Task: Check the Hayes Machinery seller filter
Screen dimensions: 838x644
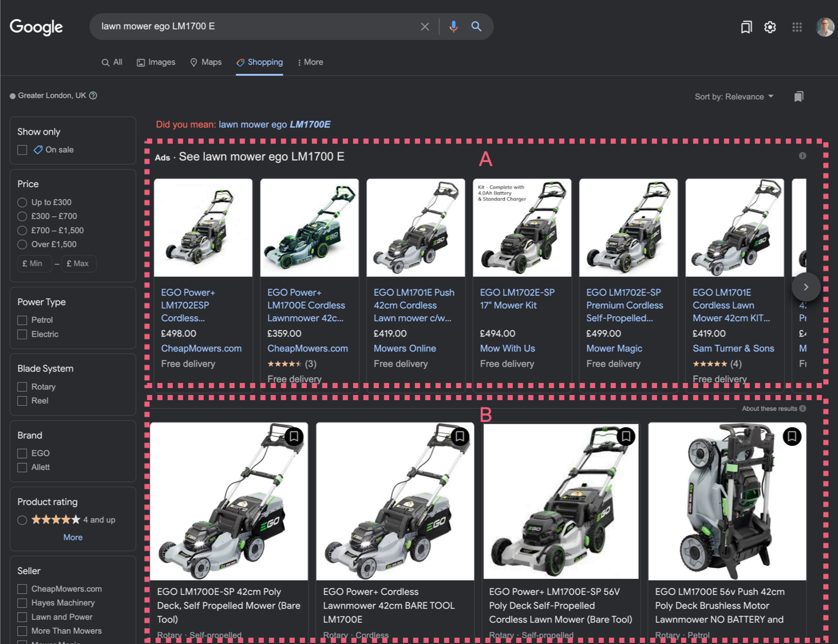Action: (x=22, y=603)
